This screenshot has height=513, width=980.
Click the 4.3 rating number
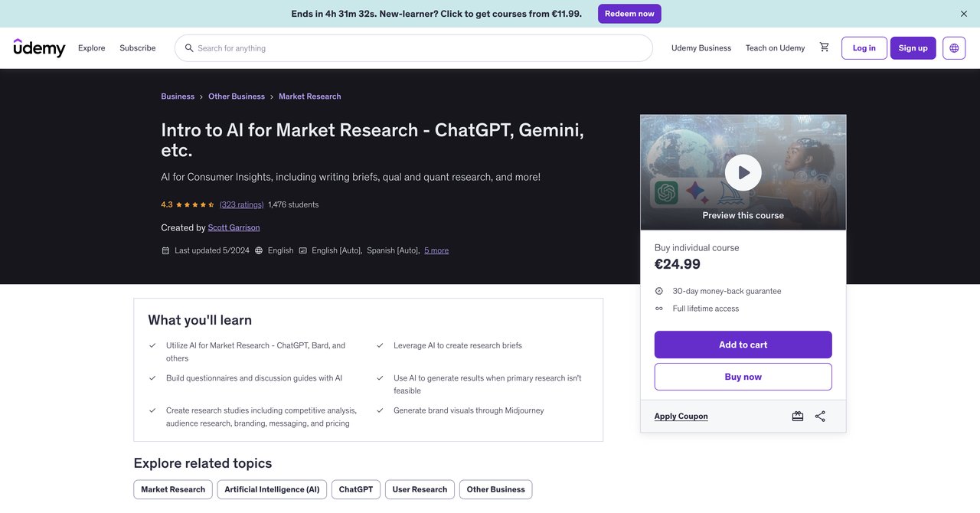(x=167, y=205)
